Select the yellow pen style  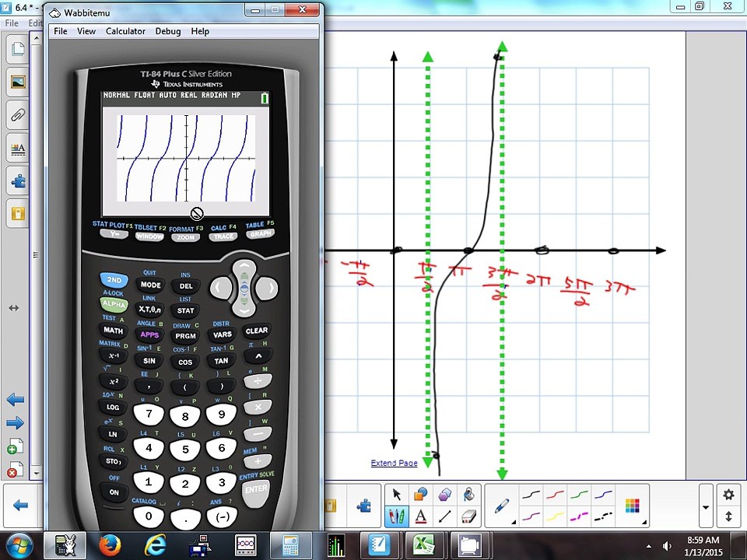click(556, 516)
